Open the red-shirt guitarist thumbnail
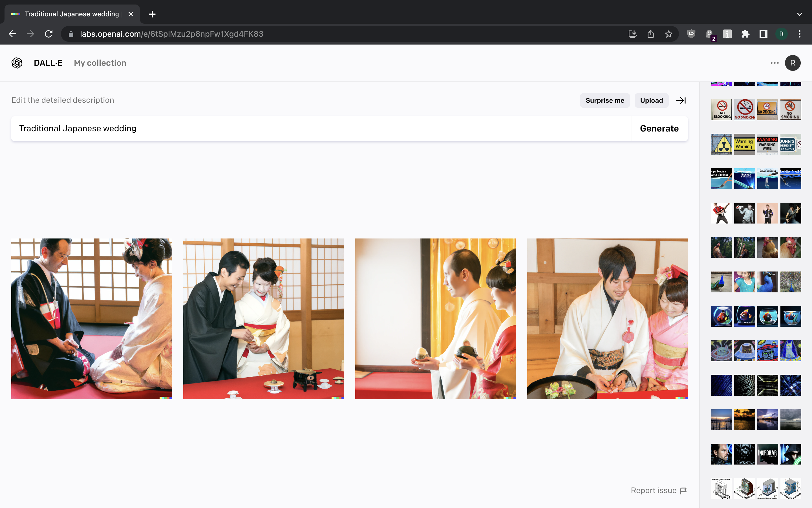Screen dimensions: 812x508 click(x=721, y=213)
